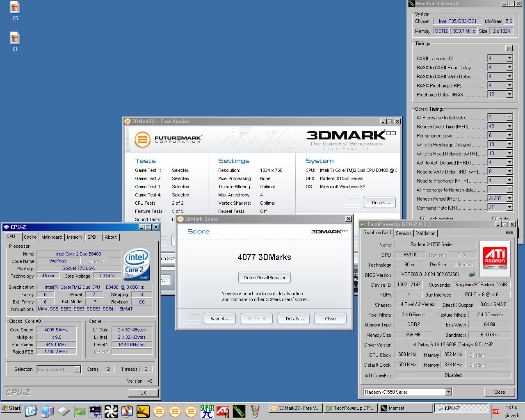Click Save As button in 3DMark Score
Screen dimensions: 525x420
coord(221,319)
